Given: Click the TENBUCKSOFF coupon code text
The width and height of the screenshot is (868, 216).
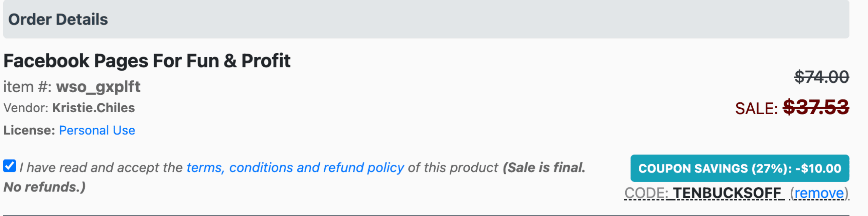Looking at the screenshot, I should coord(727,193).
